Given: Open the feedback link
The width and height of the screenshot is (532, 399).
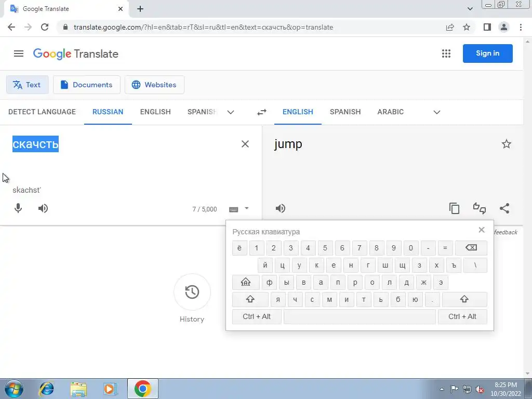Looking at the screenshot, I should (x=506, y=232).
